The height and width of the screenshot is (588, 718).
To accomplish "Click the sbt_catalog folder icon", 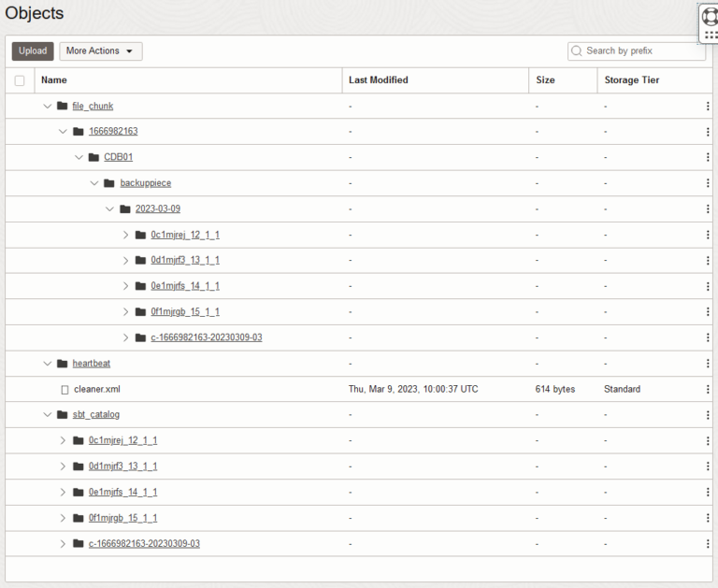I will coord(63,415).
